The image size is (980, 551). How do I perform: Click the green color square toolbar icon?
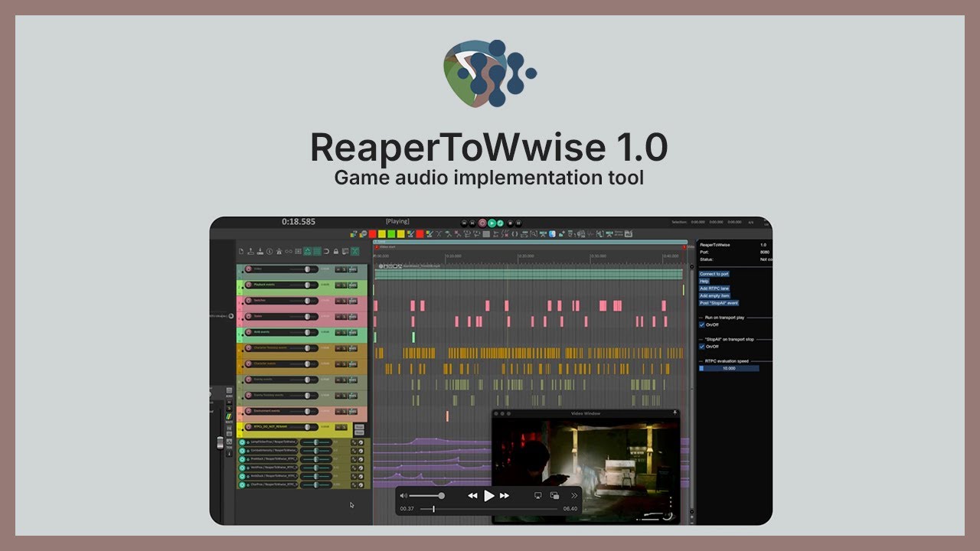pyautogui.click(x=391, y=234)
